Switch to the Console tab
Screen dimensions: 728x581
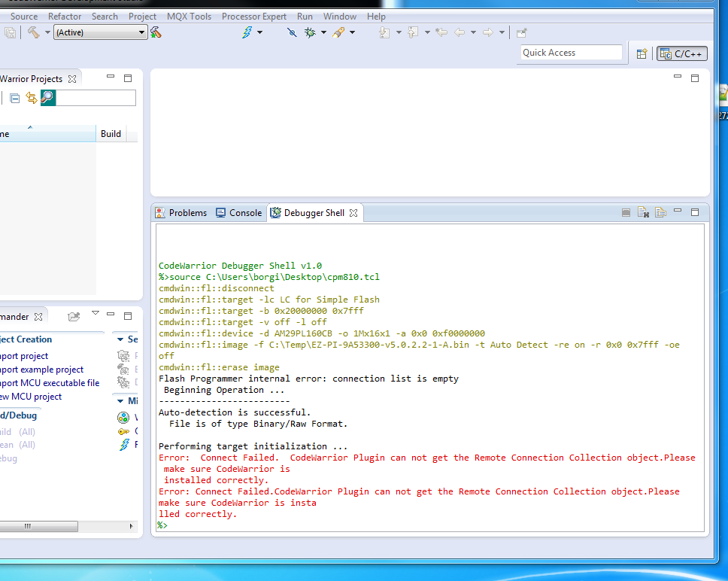(239, 213)
